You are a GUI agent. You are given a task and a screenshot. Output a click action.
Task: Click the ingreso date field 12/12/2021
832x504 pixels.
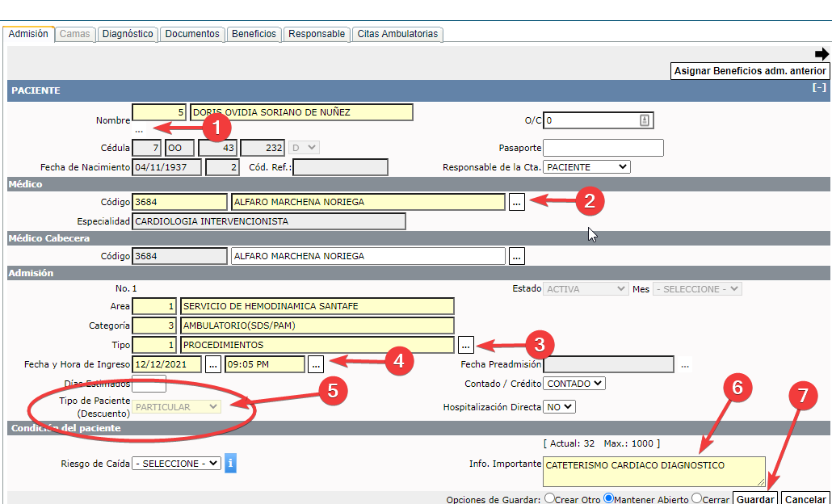coord(166,364)
